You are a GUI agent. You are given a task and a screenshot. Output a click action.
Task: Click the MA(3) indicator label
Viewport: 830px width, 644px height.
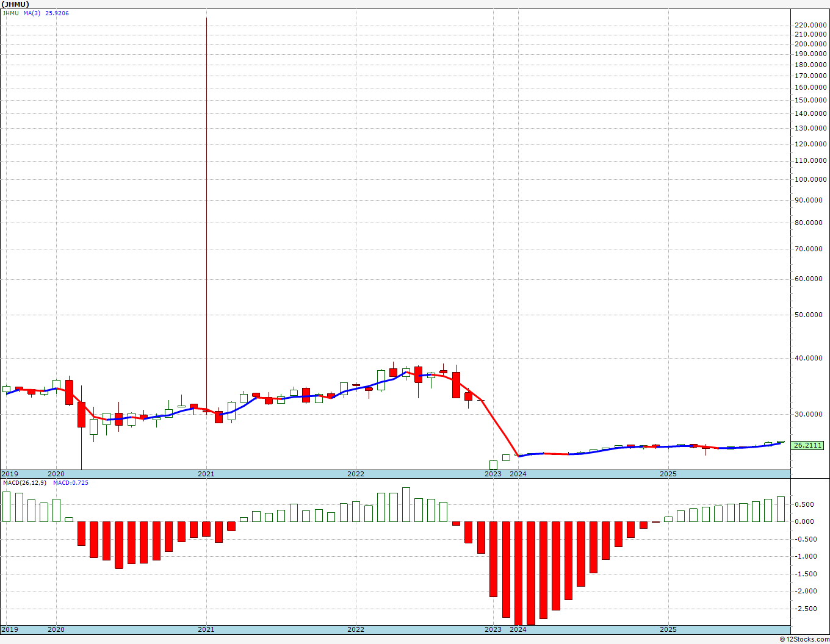tap(32, 13)
